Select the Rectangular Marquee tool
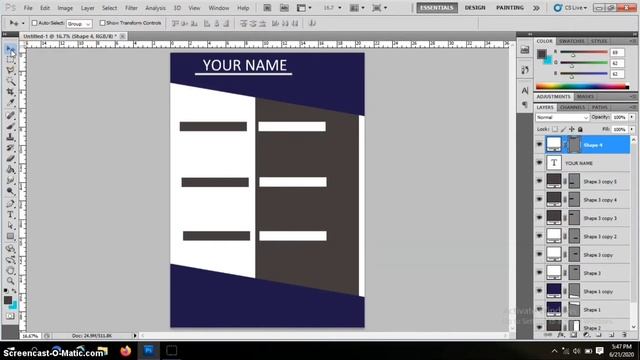The height and width of the screenshot is (360, 640). [10, 60]
